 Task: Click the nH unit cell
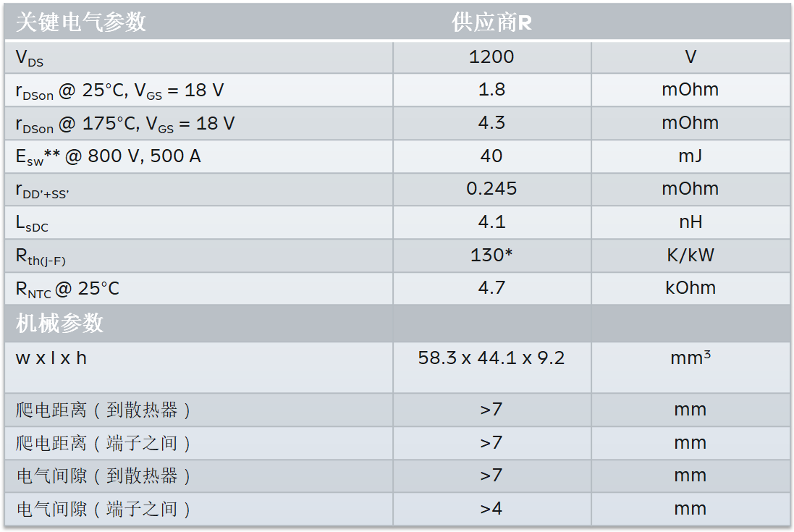click(690, 222)
